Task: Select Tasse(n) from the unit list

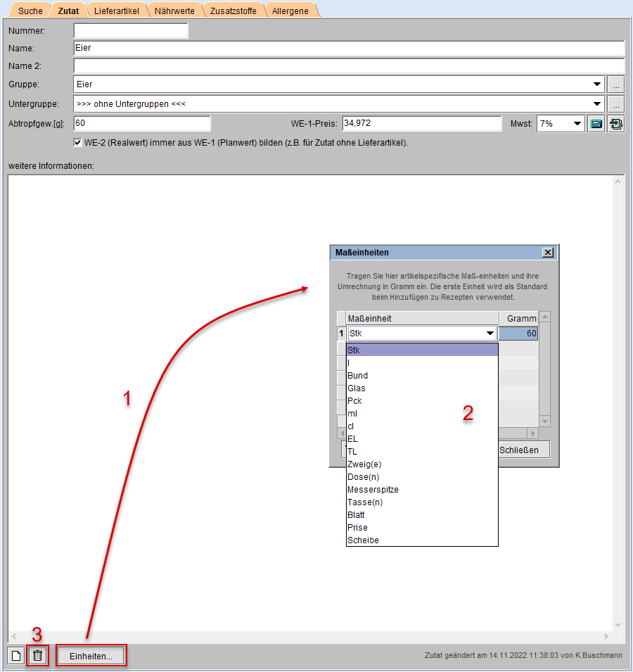Action: 422,502
